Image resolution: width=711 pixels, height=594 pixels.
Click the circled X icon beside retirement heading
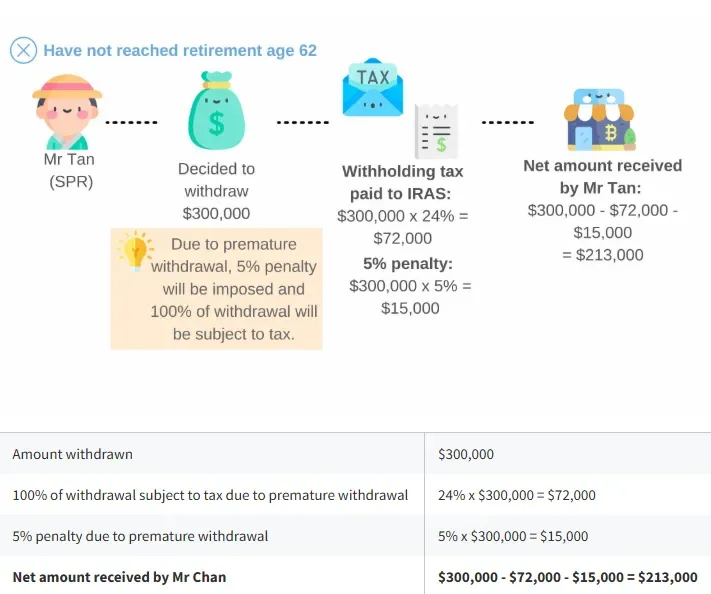24,50
